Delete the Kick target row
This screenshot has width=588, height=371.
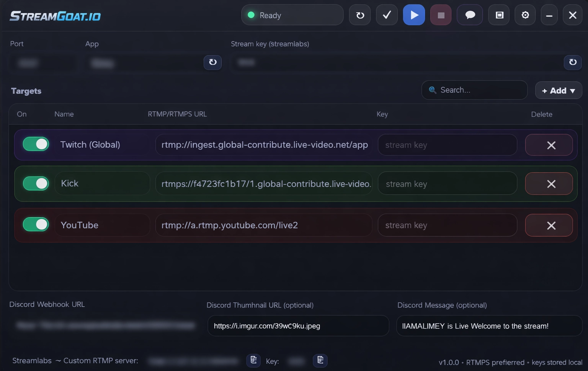point(549,184)
